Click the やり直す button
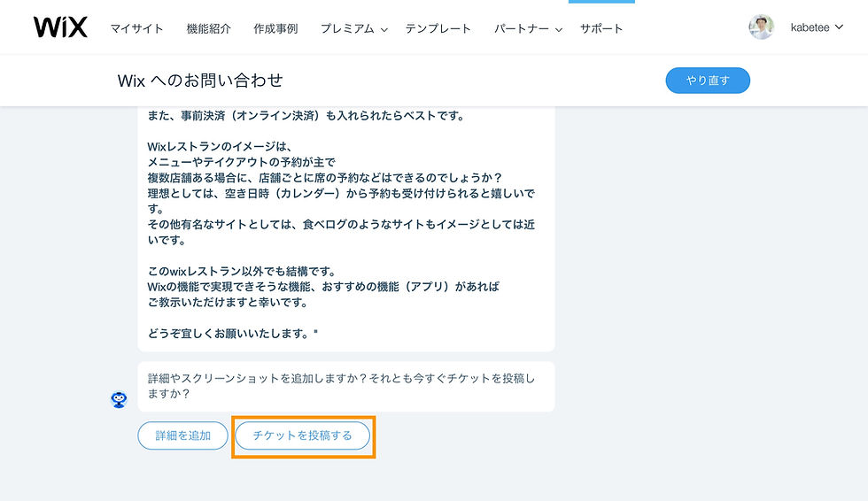868x501 pixels. tap(708, 81)
